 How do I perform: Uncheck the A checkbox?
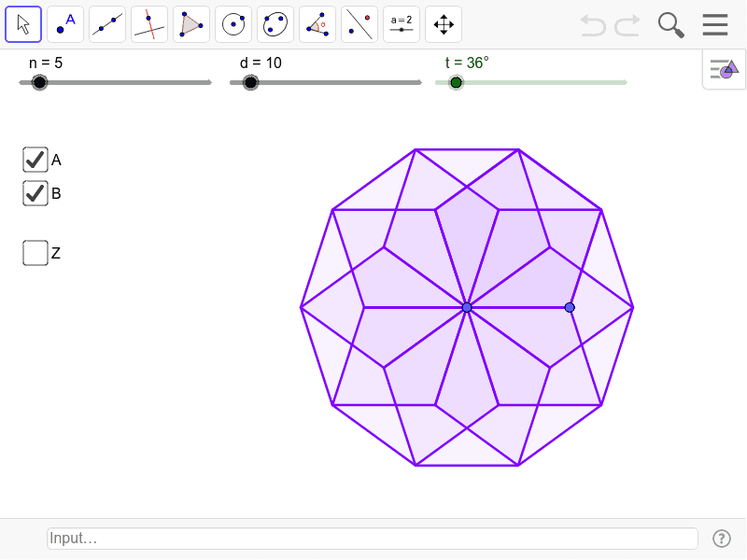pos(35,159)
